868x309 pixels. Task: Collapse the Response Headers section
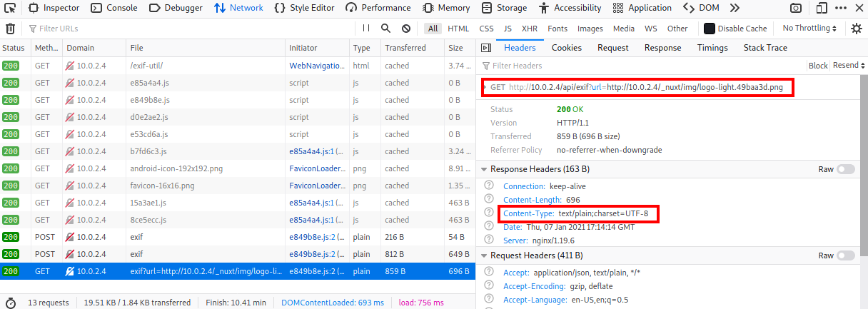tap(484, 169)
